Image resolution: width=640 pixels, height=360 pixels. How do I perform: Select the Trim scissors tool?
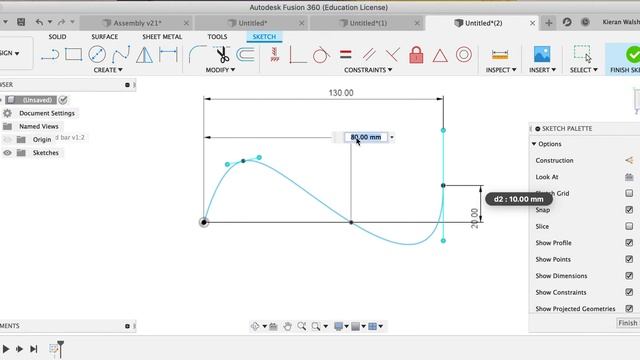222,55
